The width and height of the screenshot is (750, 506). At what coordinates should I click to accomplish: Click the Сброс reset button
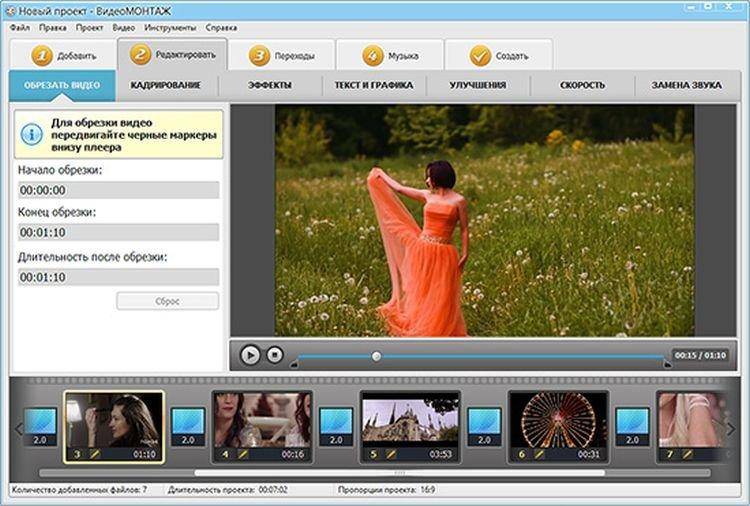pos(167,301)
